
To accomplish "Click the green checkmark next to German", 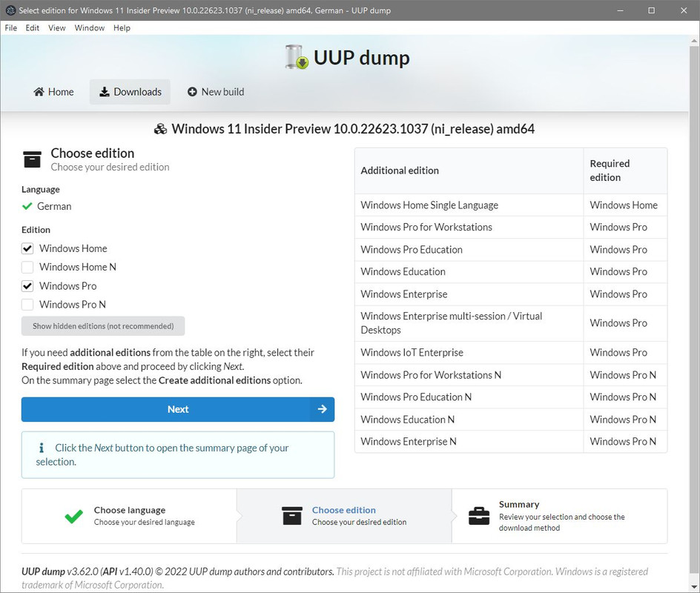I will 27,206.
